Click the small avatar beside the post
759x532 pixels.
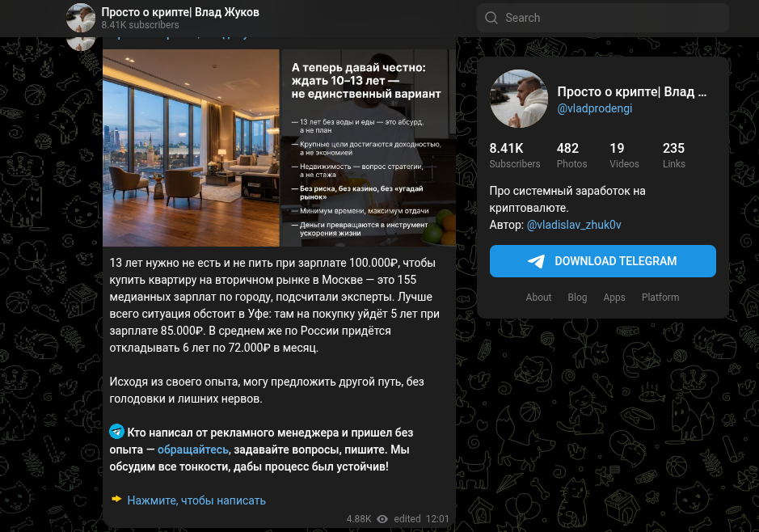[x=81, y=43]
